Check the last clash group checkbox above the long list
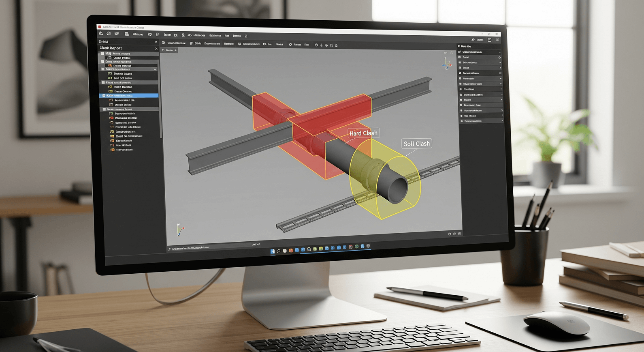 [x=104, y=109]
